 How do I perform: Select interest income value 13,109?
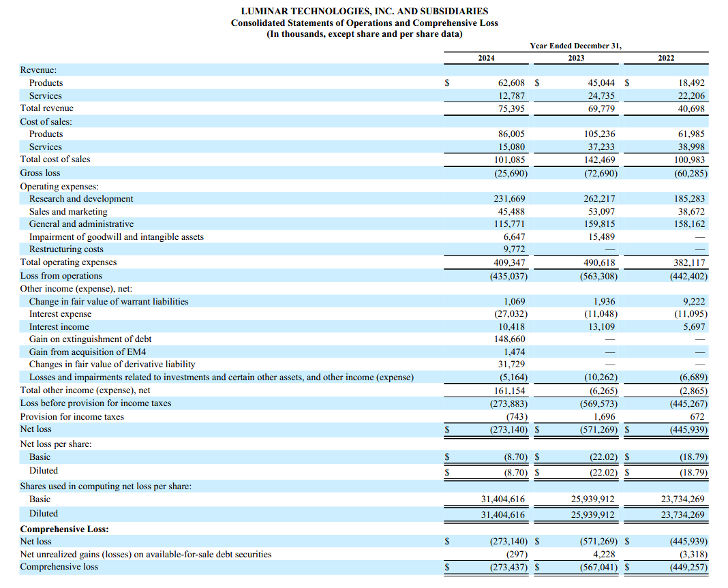pos(601,327)
